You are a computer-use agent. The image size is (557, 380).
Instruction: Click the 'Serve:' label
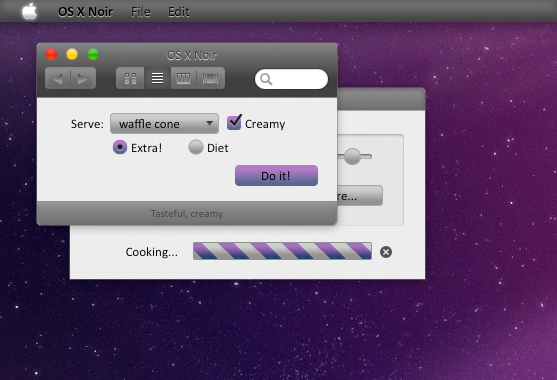pos(87,124)
